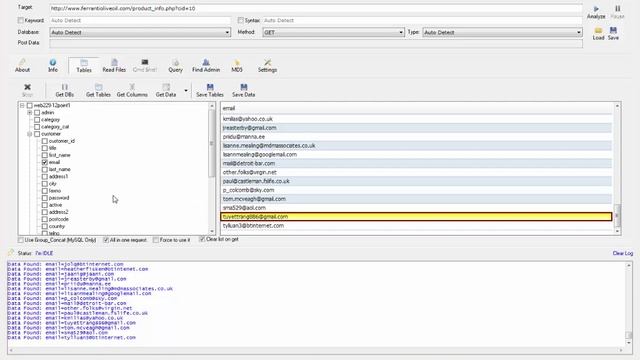640x360 pixels.
Task: Click the Analyze play icon
Action: click(x=596, y=9)
